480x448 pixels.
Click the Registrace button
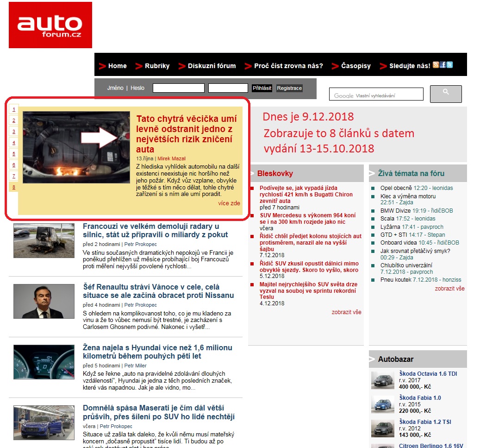289,88
